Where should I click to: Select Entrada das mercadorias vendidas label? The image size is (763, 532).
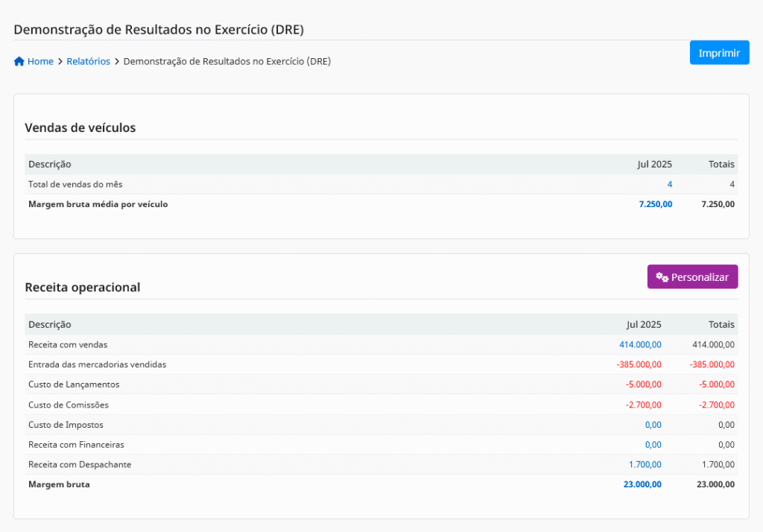point(98,364)
